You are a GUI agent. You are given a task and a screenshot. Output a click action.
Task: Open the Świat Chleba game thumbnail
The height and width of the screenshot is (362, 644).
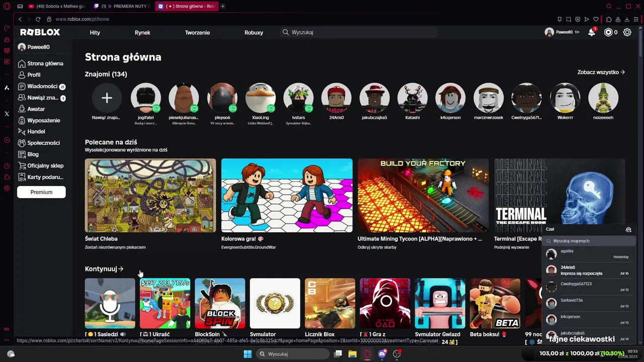(x=150, y=196)
